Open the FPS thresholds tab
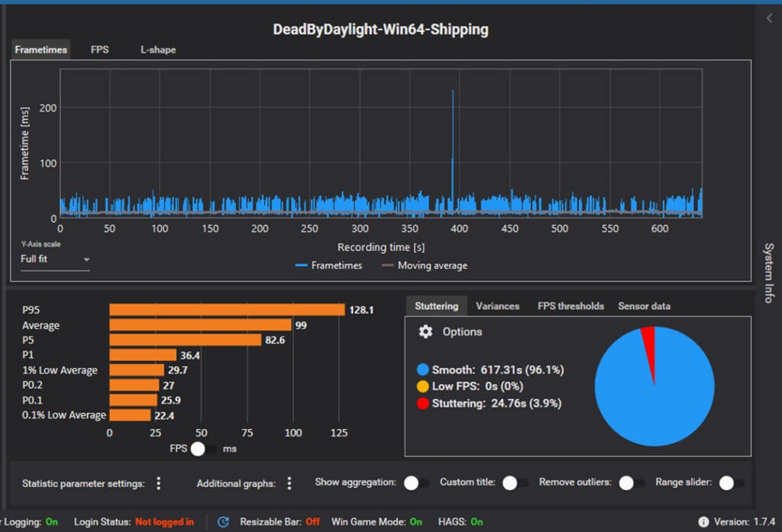The image size is (782, 532). (x=570, y=306)
